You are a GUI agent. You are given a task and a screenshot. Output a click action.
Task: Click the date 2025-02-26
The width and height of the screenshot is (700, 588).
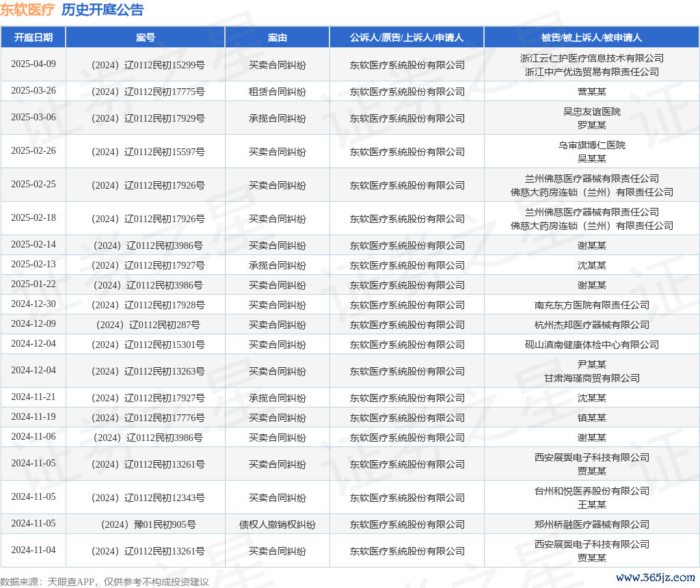(x=33, y=150)
